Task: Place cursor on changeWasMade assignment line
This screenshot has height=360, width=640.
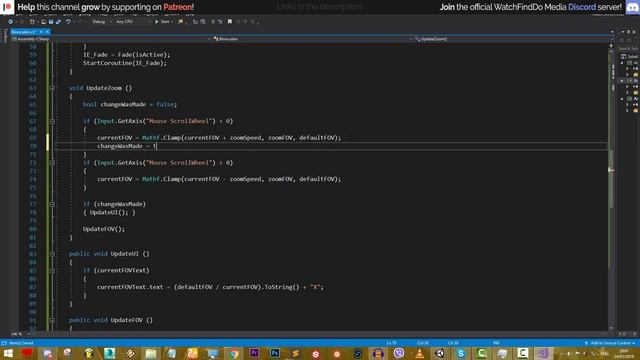Action: click(127, 146)
